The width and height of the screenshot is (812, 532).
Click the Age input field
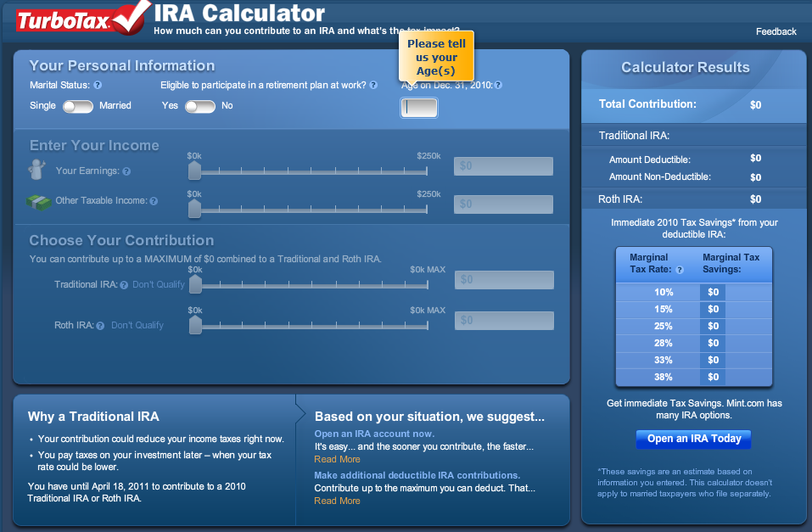click(x=419, y=108)
